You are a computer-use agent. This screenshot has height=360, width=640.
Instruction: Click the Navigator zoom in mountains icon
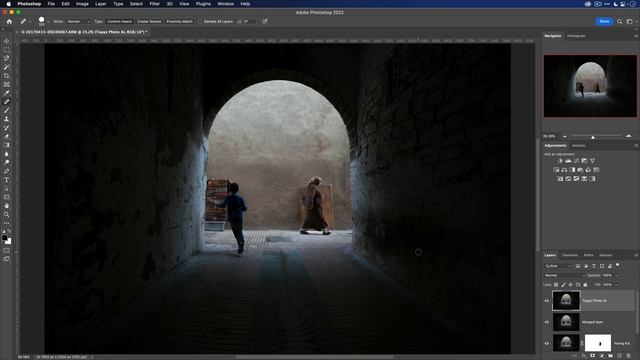coord(628,136)
